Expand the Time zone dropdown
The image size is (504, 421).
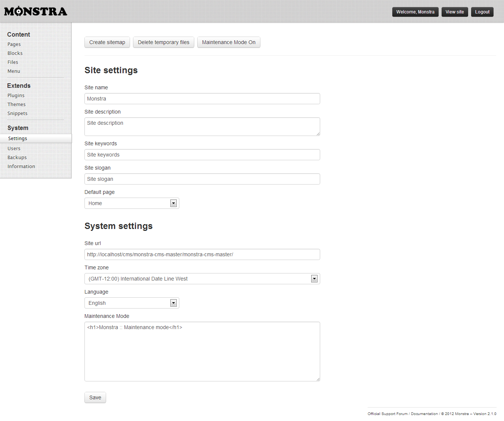pos(202,279)
